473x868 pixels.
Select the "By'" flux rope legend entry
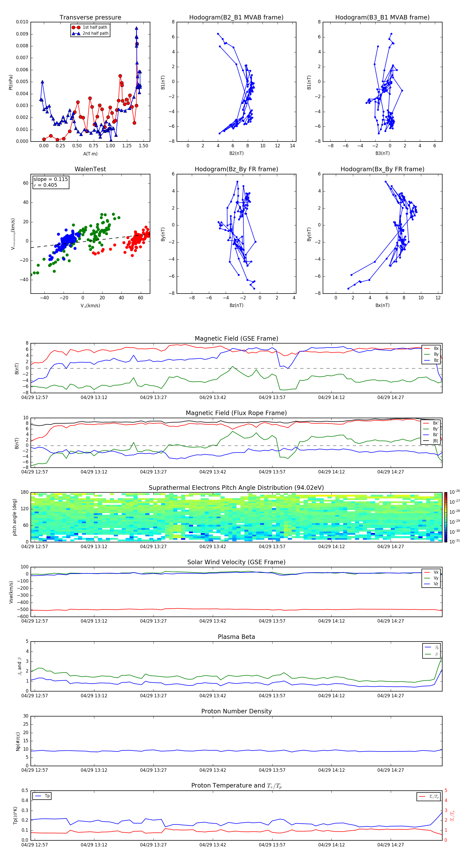[x=431, y=429]
